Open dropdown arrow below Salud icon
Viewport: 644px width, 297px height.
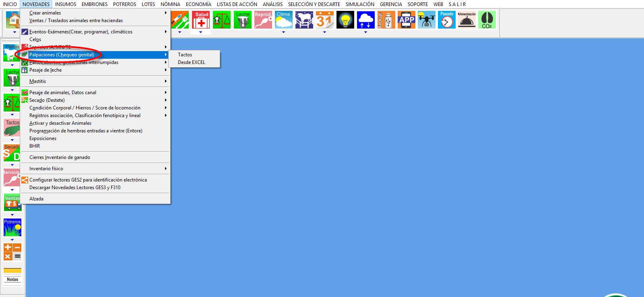pos(200,32)
